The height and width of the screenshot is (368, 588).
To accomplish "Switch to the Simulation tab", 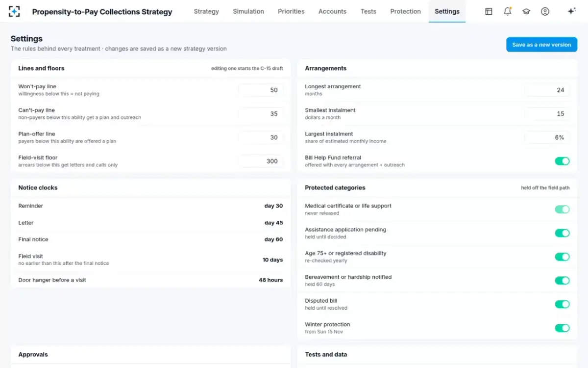I will [248, 11].
